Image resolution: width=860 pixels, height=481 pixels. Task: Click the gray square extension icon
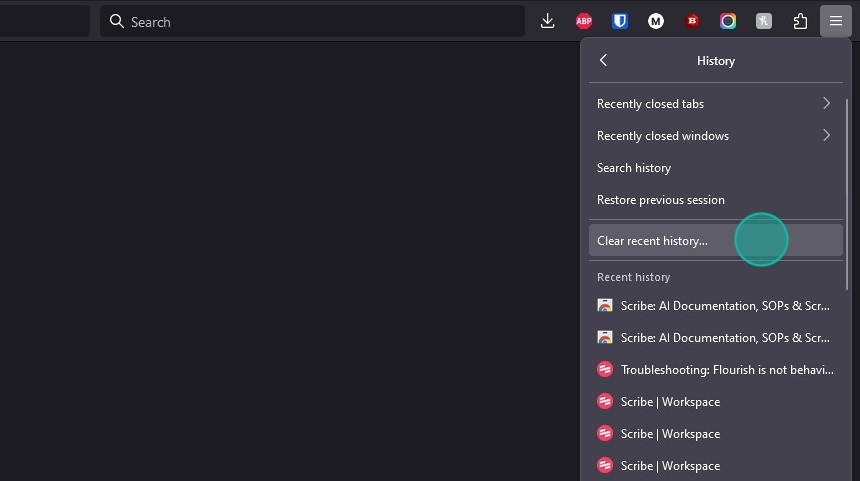[x=763, y=21]
